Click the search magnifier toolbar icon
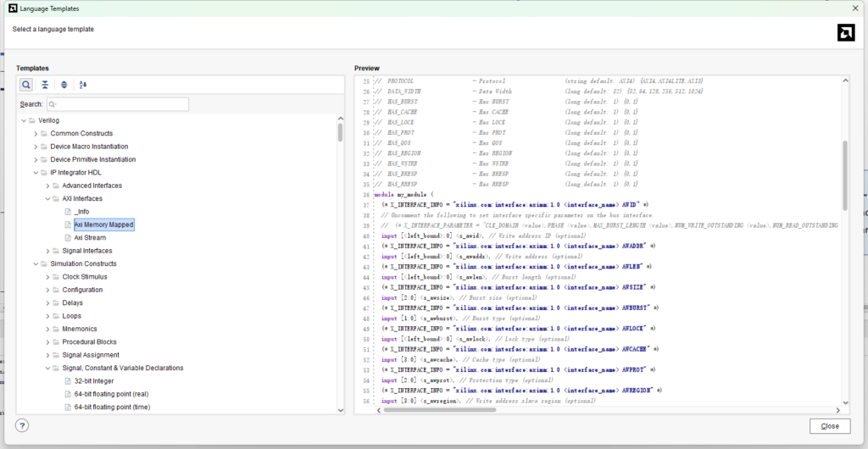Image resolution: width=868 pixels, height=449 pixels. click(x=26, y=85)
